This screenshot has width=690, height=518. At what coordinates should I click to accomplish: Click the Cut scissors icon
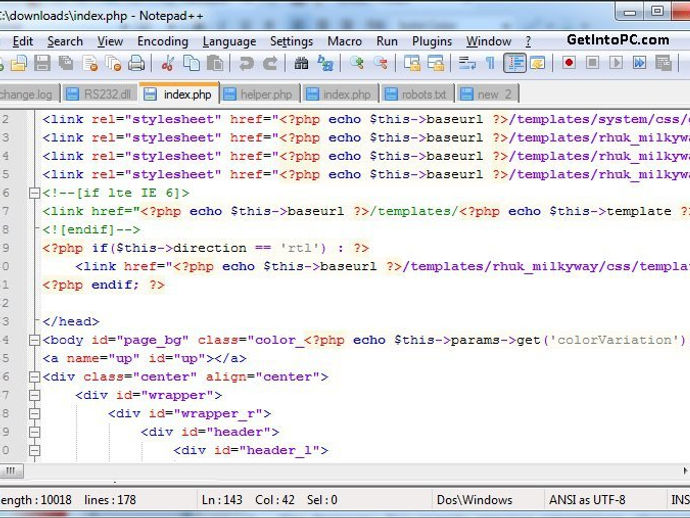(x=167, y=63)
